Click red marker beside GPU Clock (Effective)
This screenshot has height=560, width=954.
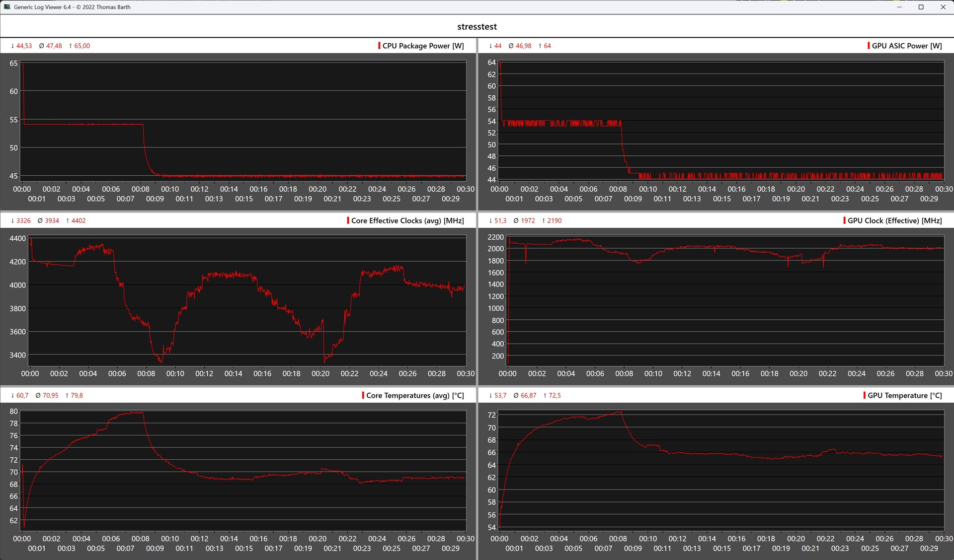(844, 220)
